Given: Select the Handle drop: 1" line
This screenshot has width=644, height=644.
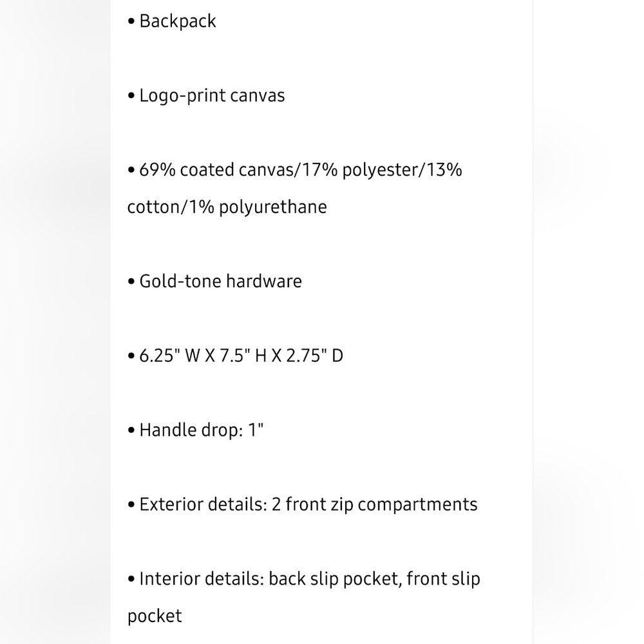Looking at the screenshot, I should tap(196, 430).
